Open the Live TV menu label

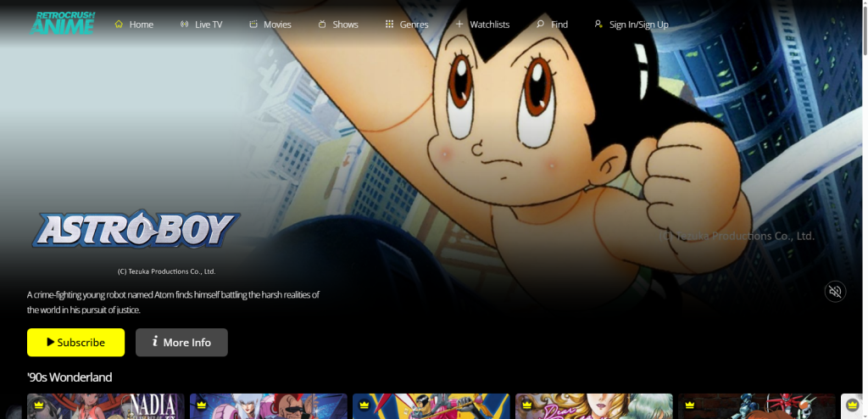tap(209, 25)
